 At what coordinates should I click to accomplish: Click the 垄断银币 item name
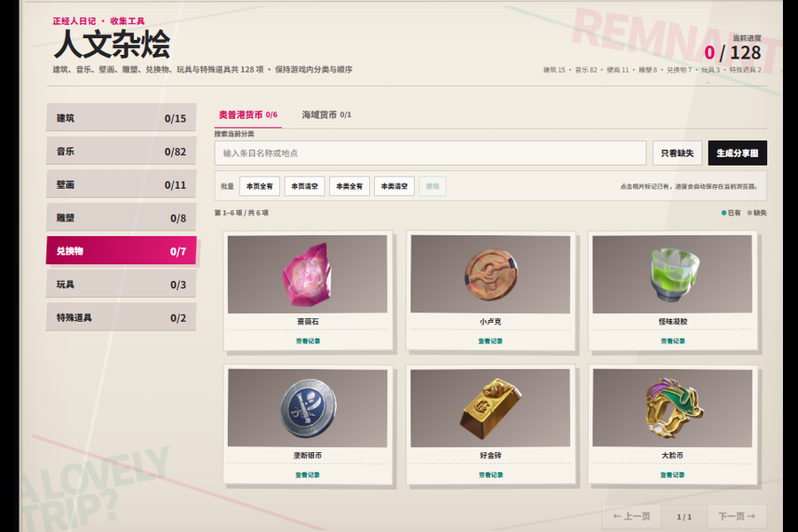[x=308, y=456]
